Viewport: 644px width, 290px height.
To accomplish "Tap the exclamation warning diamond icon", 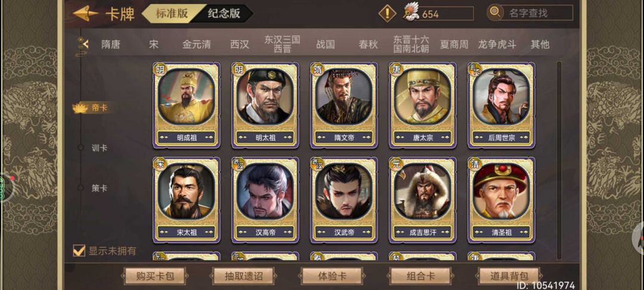I will click(x=387, y=14).
